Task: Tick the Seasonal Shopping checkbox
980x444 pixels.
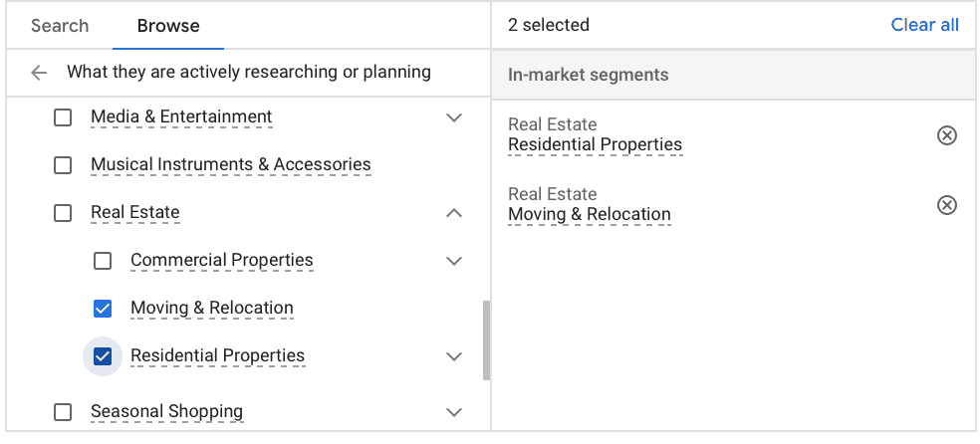Action: pyautogui.click(x=63, y=412)
